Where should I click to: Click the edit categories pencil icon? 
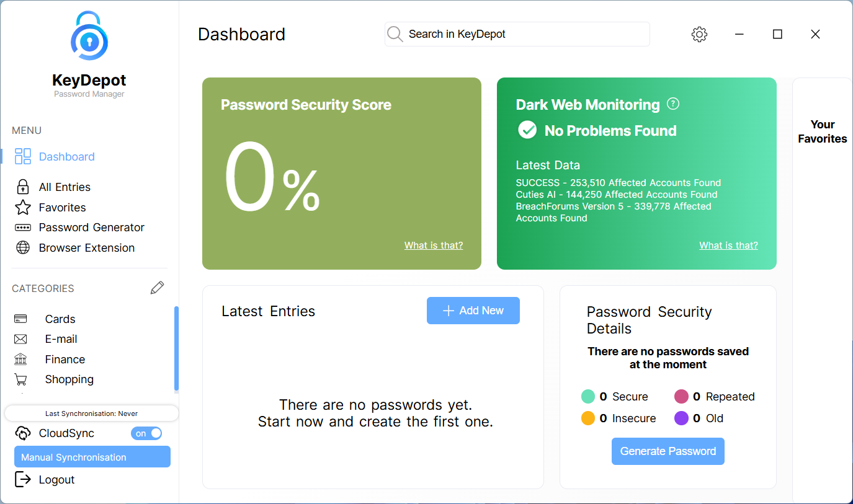[158, 288]
